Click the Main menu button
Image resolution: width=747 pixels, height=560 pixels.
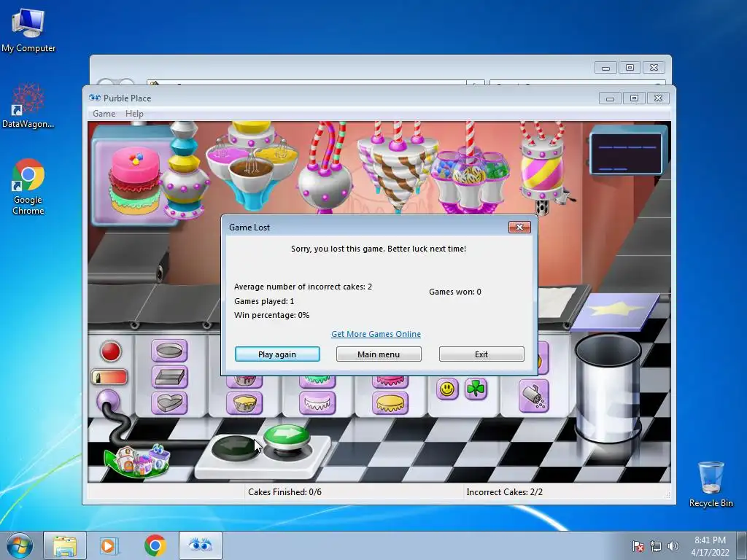tap(379, 354)
